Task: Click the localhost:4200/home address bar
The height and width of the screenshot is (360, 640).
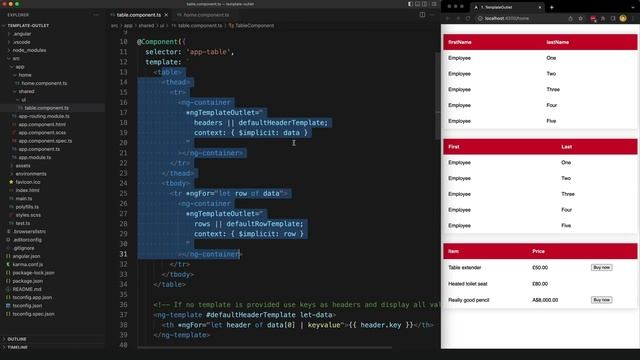Action: coord(506,18)
